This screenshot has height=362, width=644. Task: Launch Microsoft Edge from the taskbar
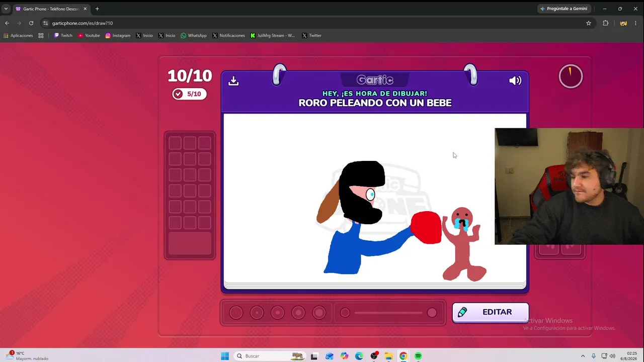coord(359,356)
